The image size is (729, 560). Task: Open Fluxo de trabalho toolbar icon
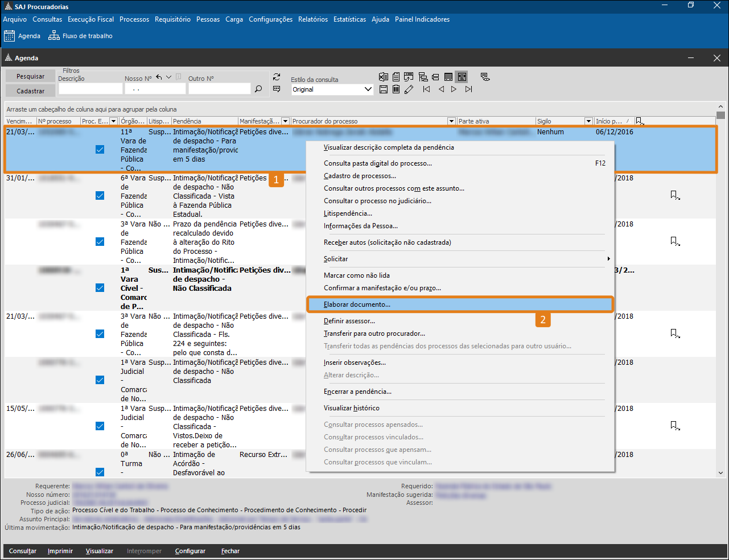80,36
